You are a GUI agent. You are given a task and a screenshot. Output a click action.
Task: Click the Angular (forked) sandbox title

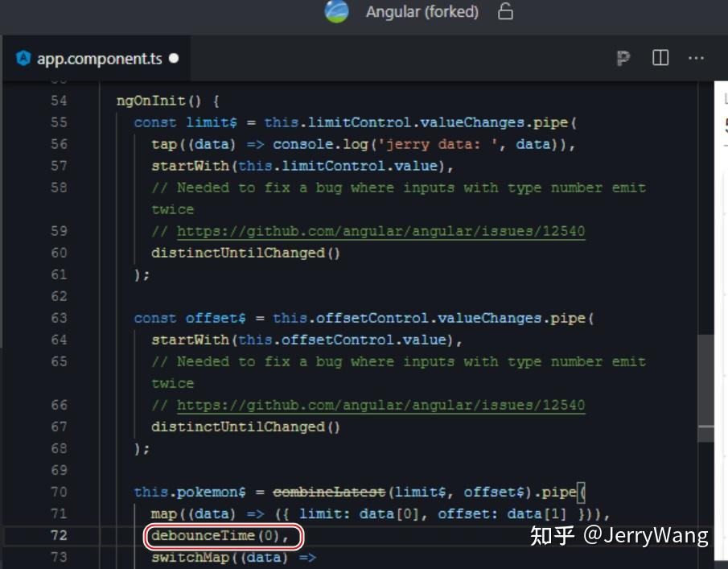tap(422, 11)
